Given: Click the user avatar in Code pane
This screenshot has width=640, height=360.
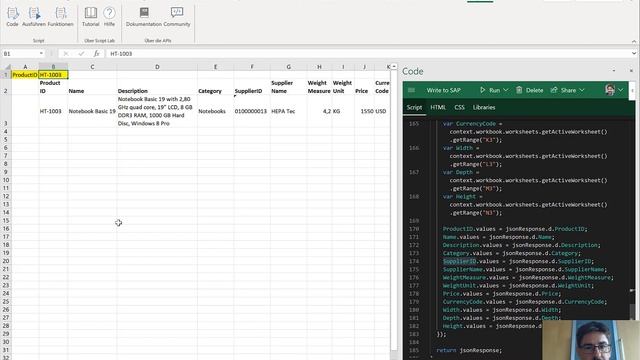Looking at the screenshot, I should point(610,90).
